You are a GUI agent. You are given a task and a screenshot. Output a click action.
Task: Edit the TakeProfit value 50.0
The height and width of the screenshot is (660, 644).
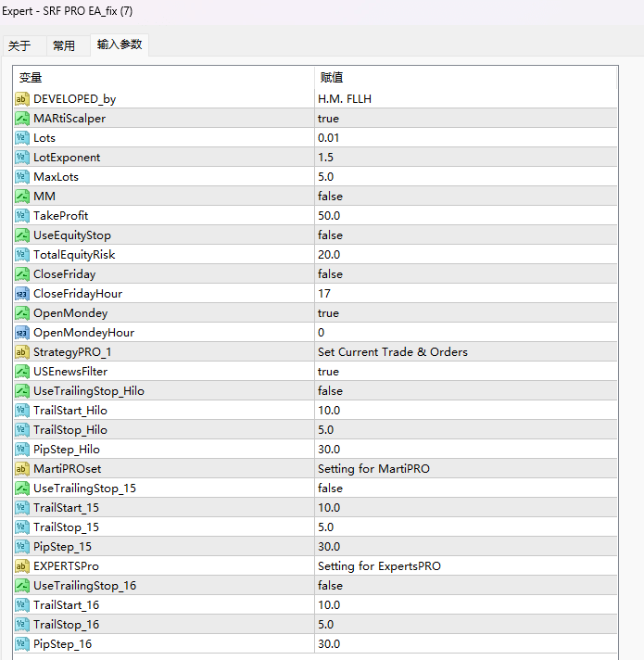(466, 215)
